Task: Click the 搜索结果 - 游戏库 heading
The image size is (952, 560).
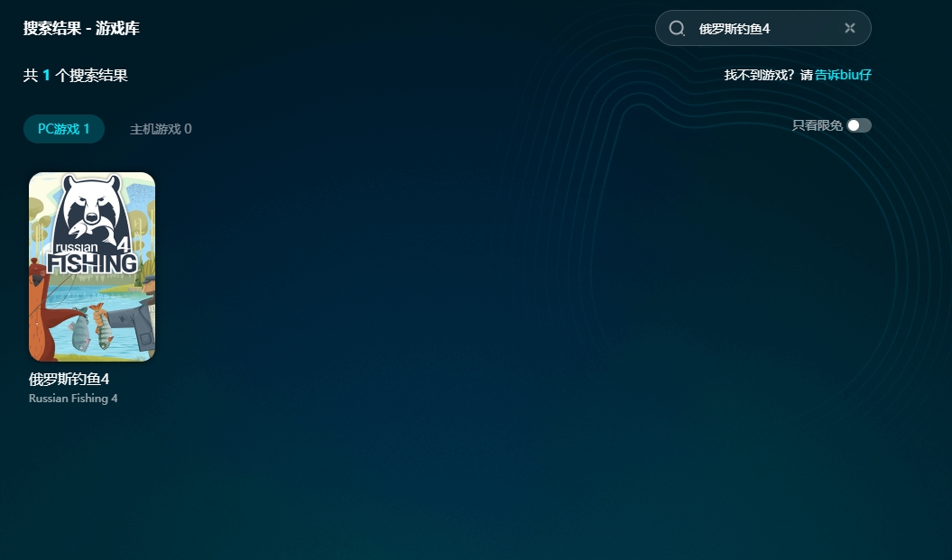Action: coord(81,28)
